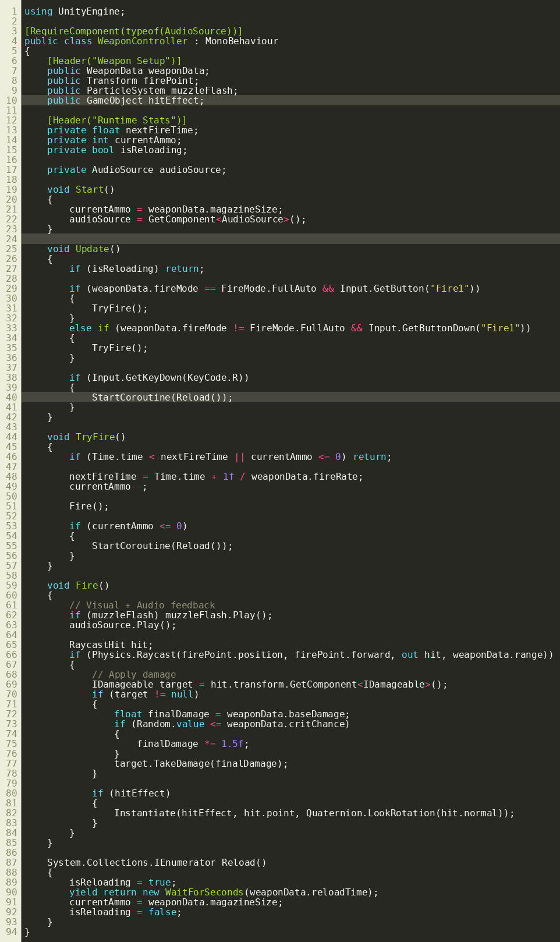
Task: Click the 'void TryFire()' method signature
Action: 86,437
